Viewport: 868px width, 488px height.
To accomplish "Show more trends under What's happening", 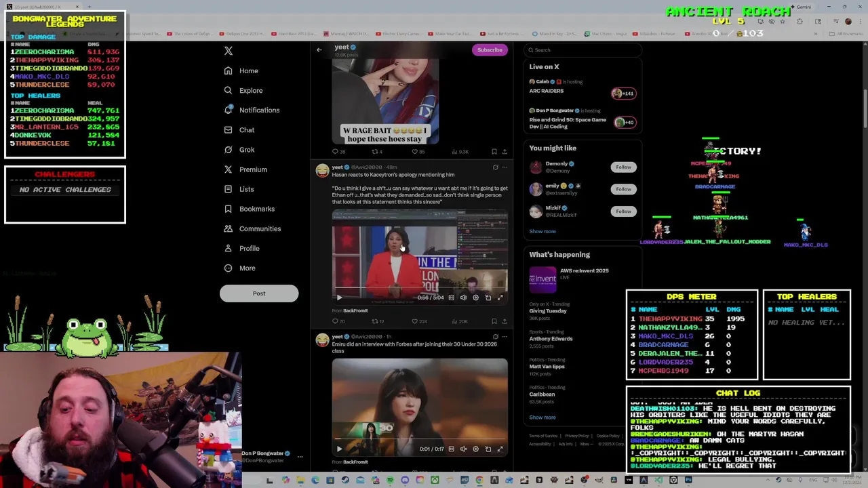I will 542,418.
